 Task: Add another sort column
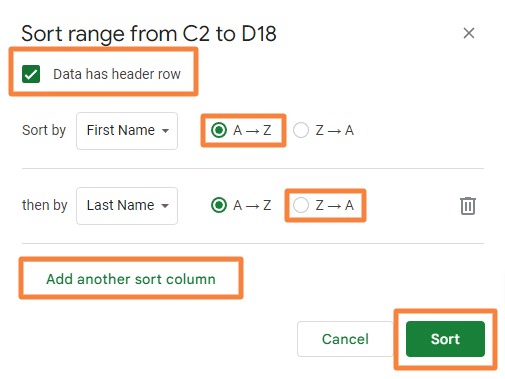pyautogui.click(x=131, y=279)
